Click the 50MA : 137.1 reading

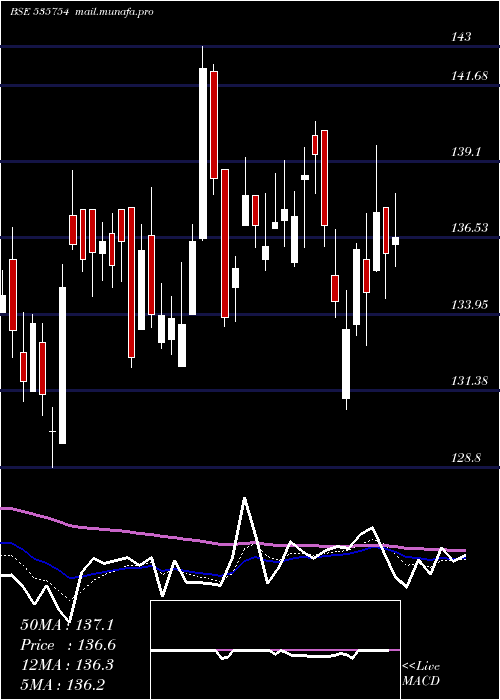[67, 625]
